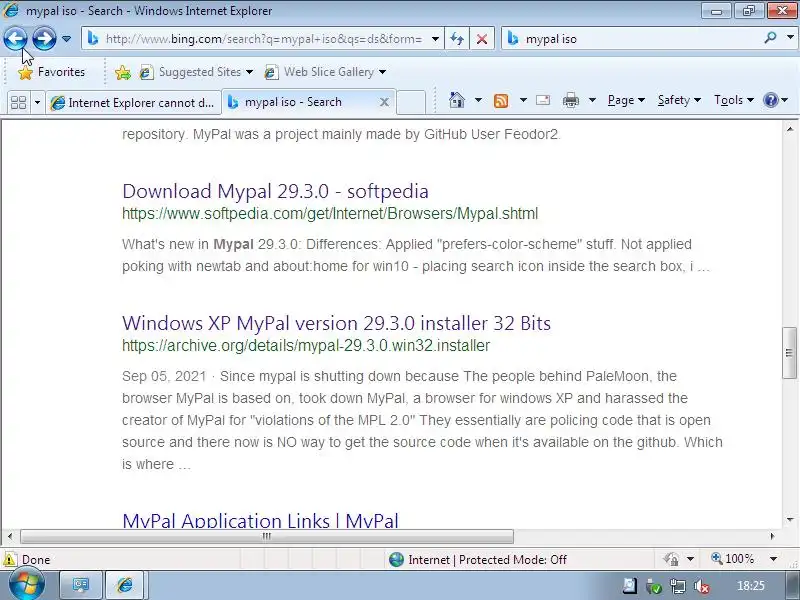Click the Read Mail icon
This screenshot has height=600, width=800.
(x=543, y=100)
